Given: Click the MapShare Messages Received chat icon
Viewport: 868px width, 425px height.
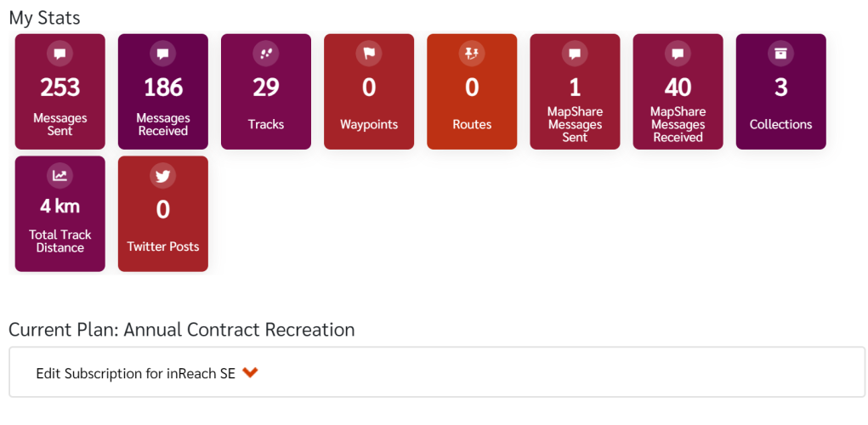Looking at the screenshot, I should [x=678, y=54].
